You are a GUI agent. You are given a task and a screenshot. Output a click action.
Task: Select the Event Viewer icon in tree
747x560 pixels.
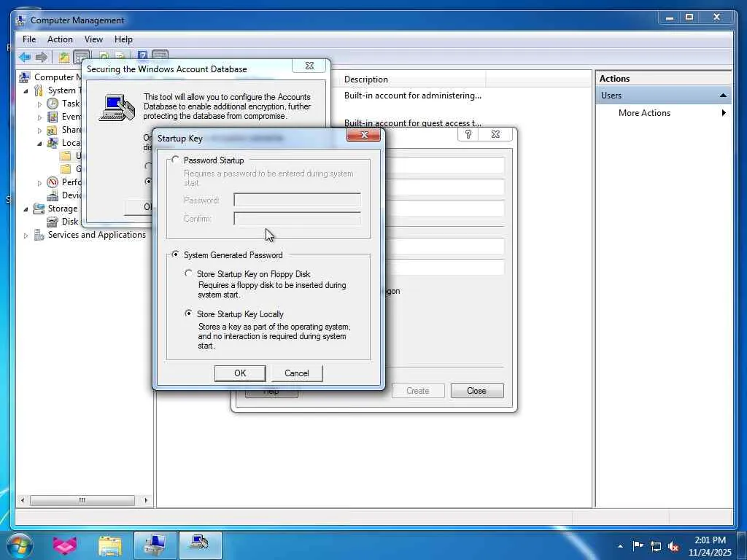(53, 117)
